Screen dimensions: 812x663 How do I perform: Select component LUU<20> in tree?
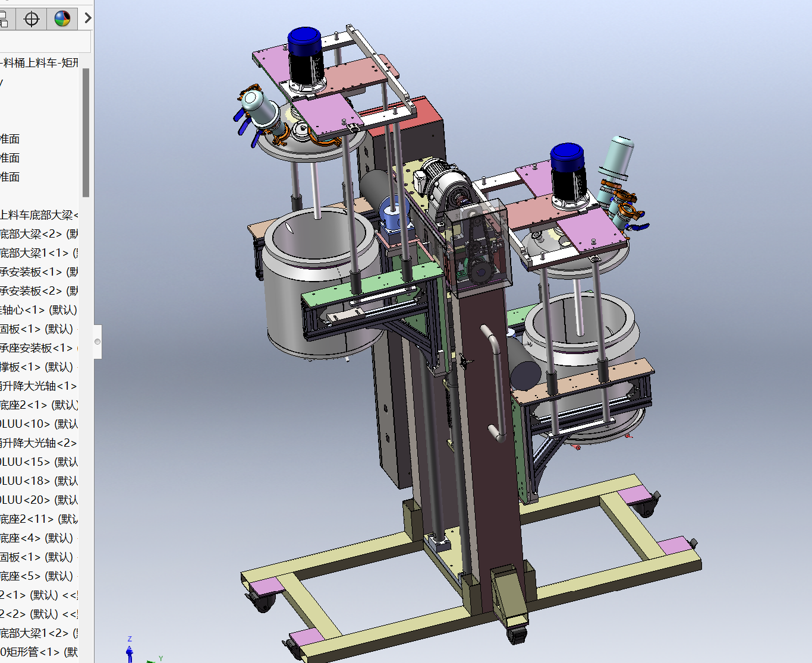pyautogui.click(x=39, y=500)
